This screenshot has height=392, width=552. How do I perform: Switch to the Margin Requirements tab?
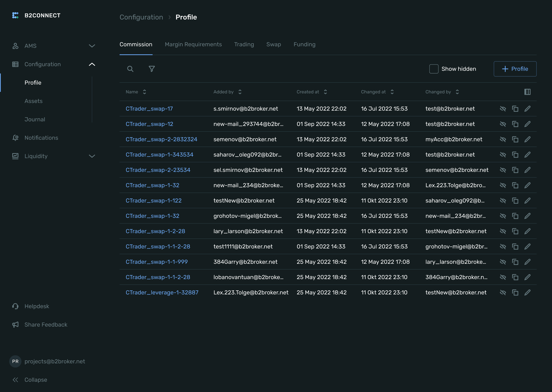193,45
